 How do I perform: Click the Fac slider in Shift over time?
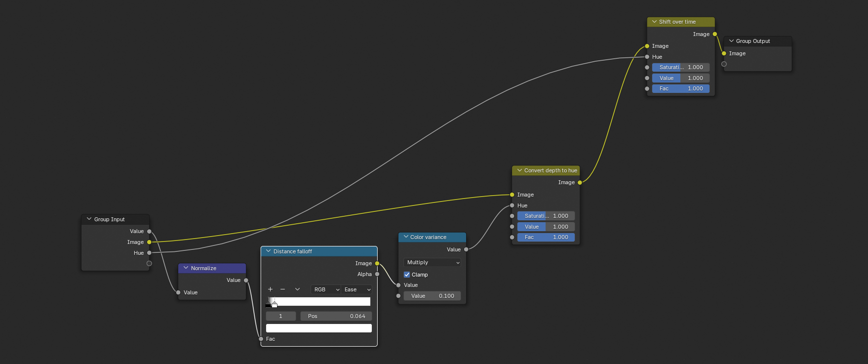[x=680, y=89]
